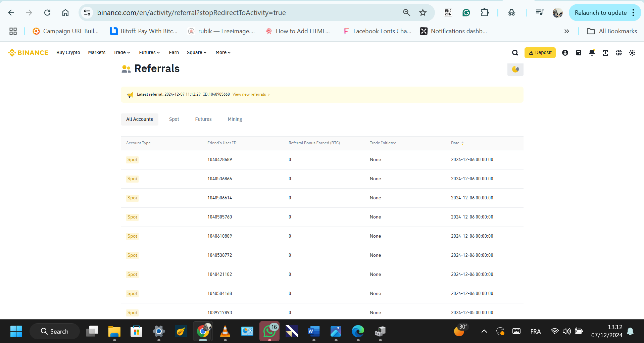Show hidden system tray icons

(x=484, y=332)
